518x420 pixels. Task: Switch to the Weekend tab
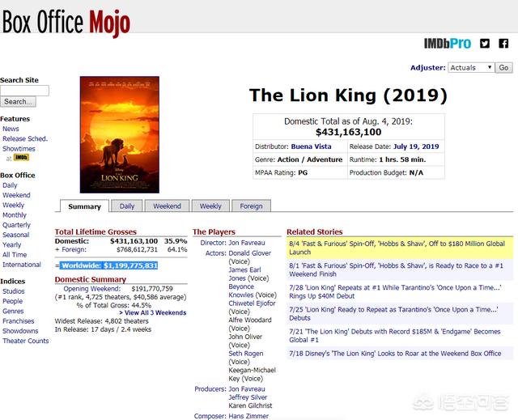(167, 206)
